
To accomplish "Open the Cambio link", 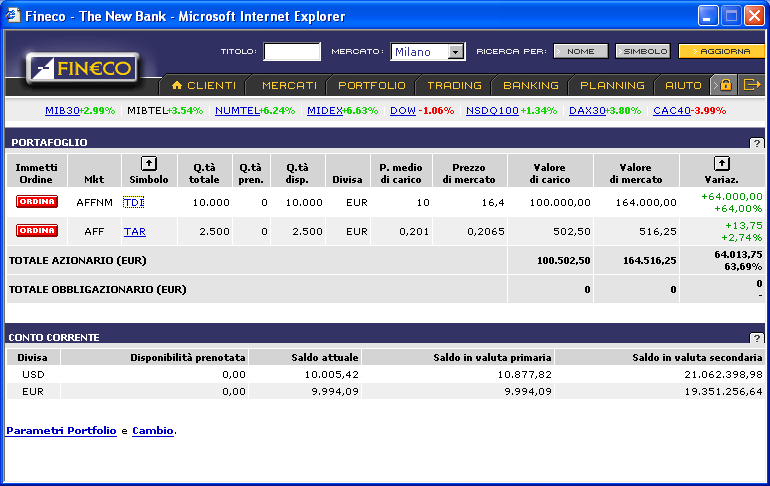I will (x=153, y=431).
